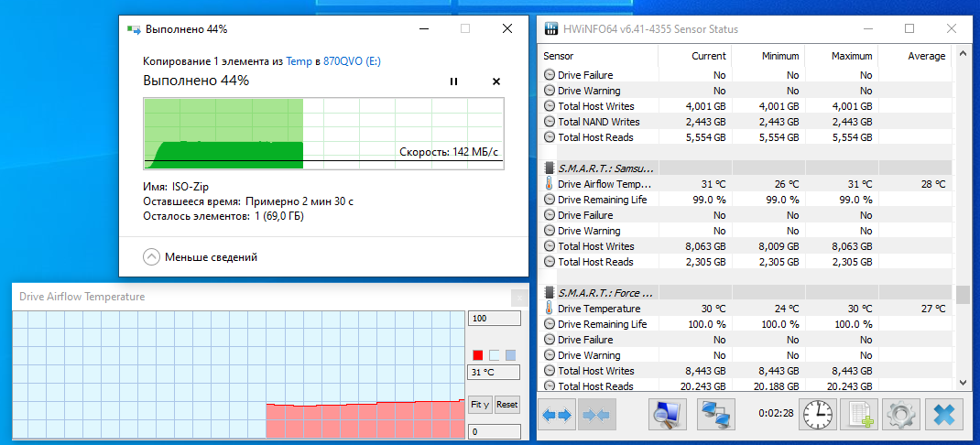Click the 24 °C minimum value
This screenshot has width=980, height=445.
click(x=786, y=309)
